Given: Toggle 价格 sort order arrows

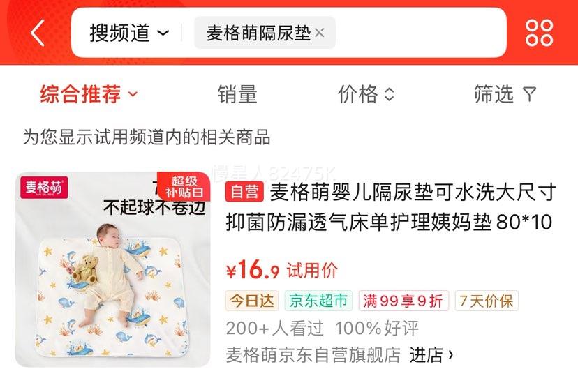Looking at the screenshot, I should (390, 94).
